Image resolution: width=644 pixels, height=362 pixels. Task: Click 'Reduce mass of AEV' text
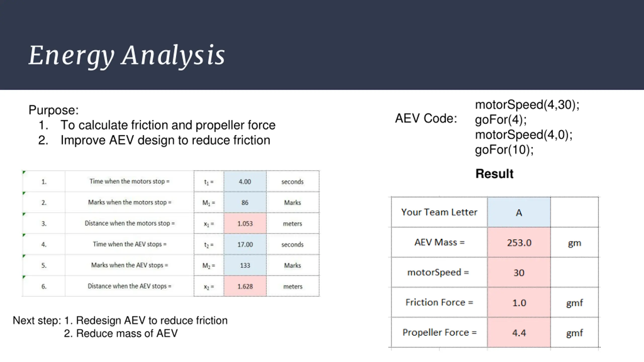coord(121,333)
